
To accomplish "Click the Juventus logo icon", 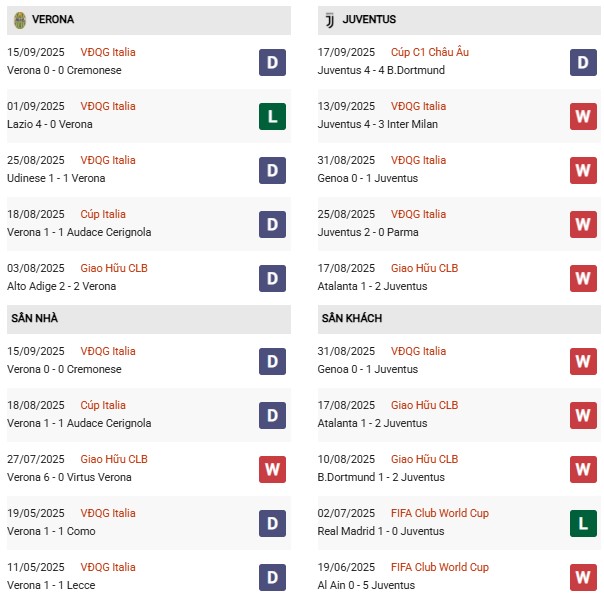I will click(x=329, y=20).
